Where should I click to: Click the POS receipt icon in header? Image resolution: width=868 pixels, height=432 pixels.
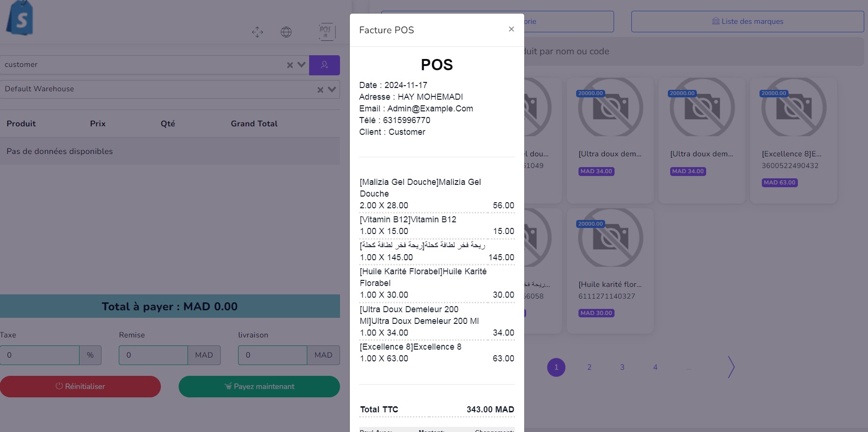coord(327,32)
